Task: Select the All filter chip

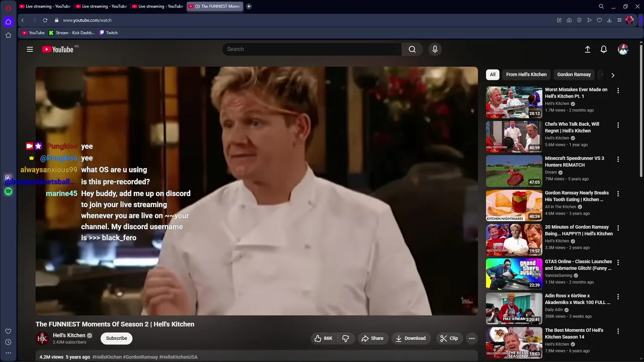Action: [x=493, y=74]
